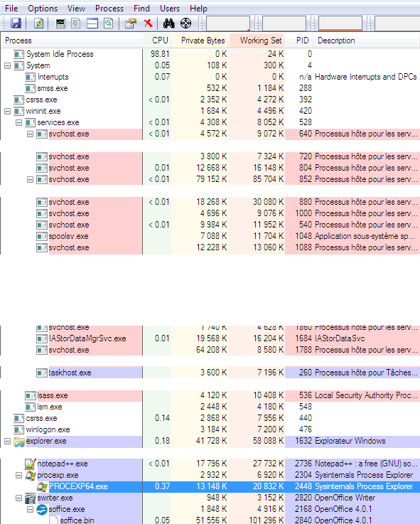Collapse the swriter.exe tree node
The width and height of the screenshot is (420, 524).
(18, 498)
